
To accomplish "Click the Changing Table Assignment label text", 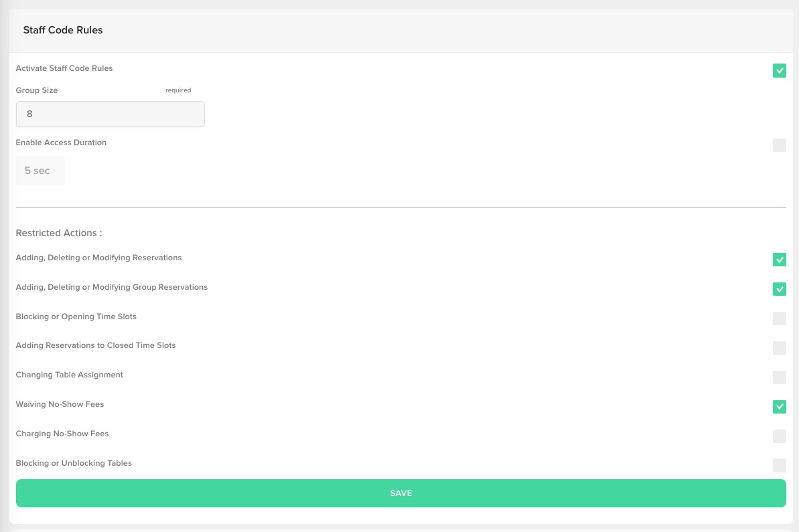I will (69, 375).
